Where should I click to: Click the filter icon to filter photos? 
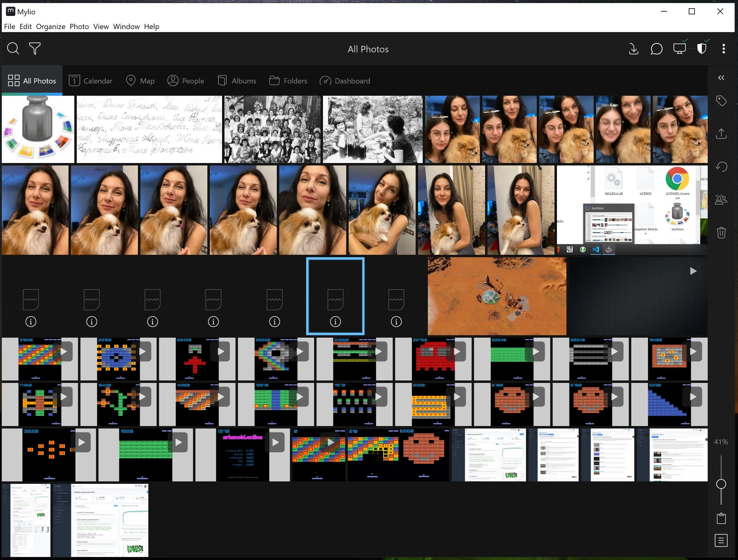pos(35,49)
